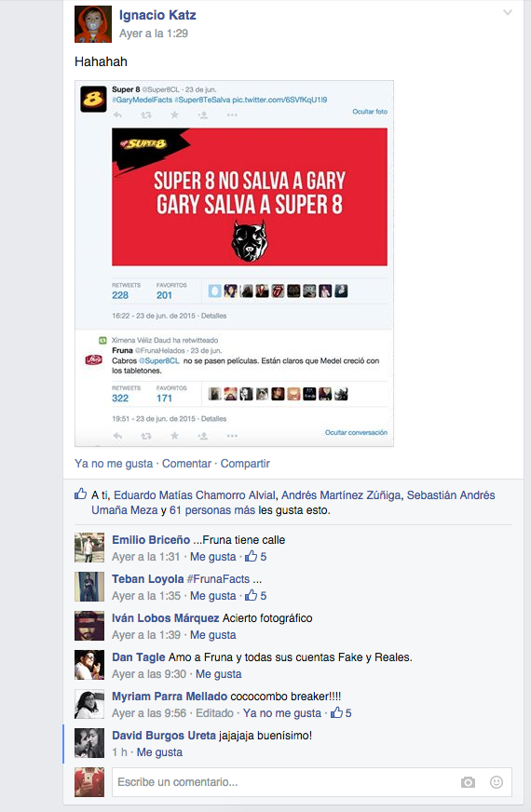531x812 pixels.
Task: Open the post options chevron menu
Action: coord(508,12)
